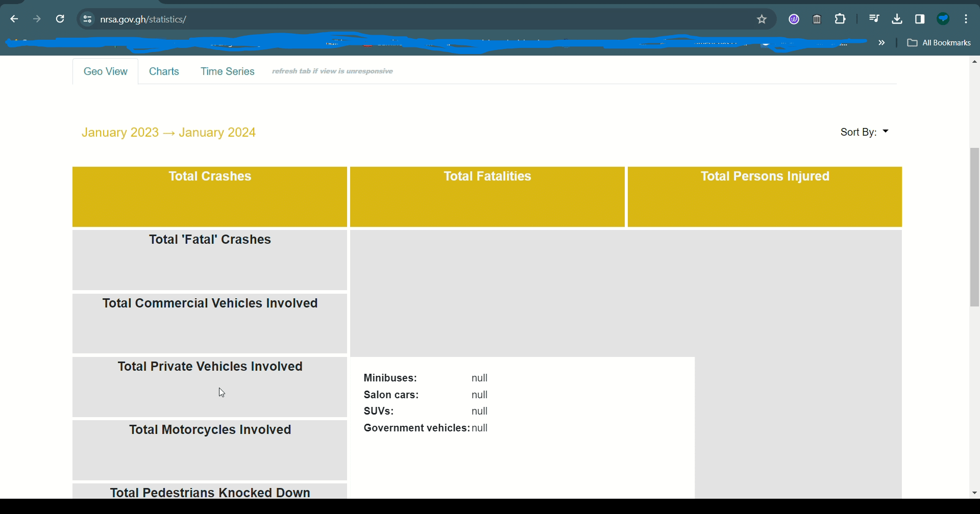Bookmark this page with the star icon
The height and width of the screenshot is (514, 980).
click(x=762, y=19)
